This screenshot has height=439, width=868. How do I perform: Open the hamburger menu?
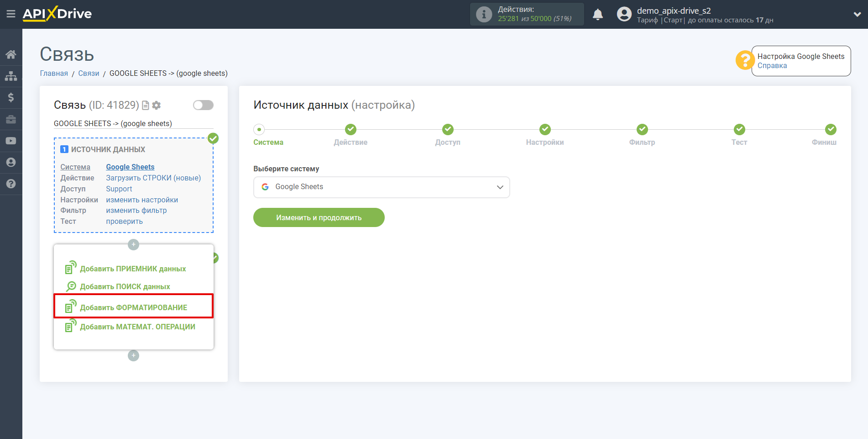point(11,14)
